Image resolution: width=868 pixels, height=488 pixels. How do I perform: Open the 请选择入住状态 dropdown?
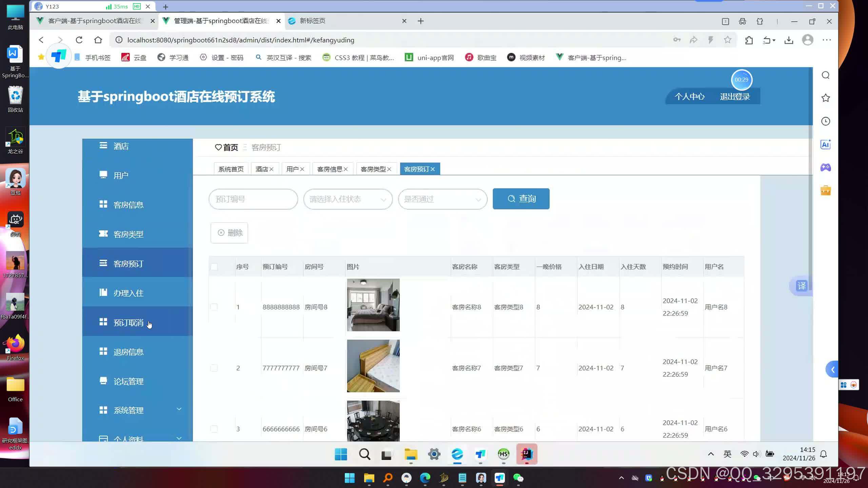point(348,199)
